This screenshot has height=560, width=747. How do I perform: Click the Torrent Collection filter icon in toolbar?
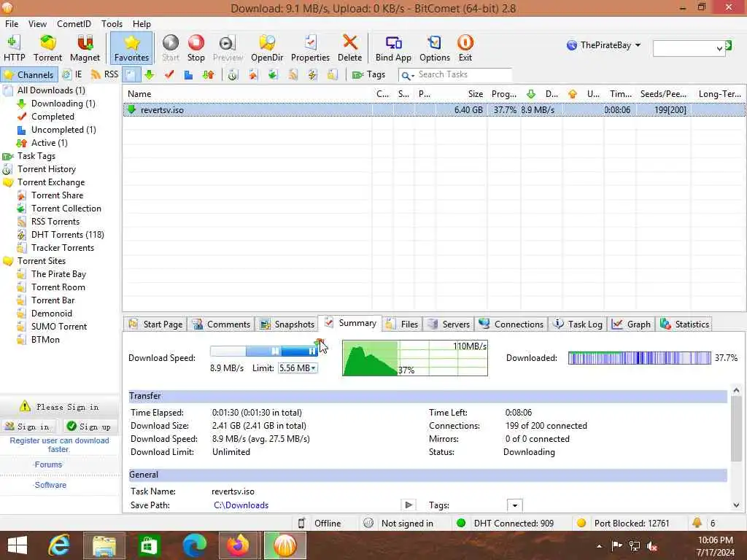pos(273,75)
